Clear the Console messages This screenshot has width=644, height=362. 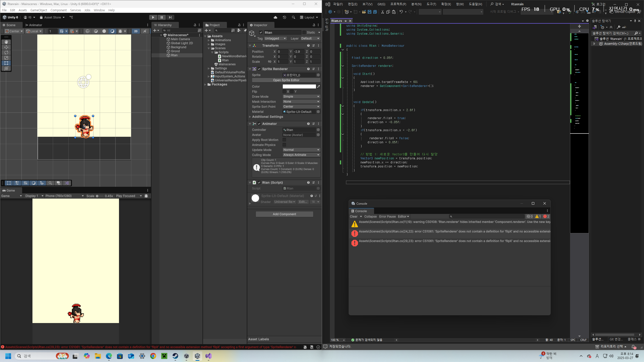pyautogui.click(x=353, y=216)
